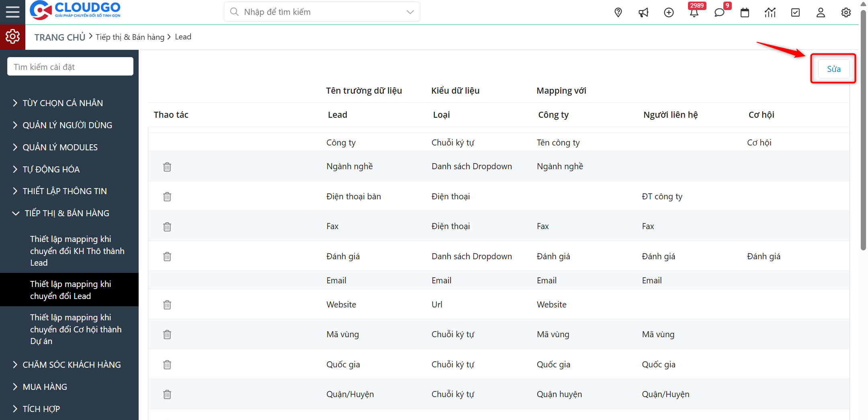Open the hamburger main menu
Viewport: 868px width, 420px height.
[x=12, y=12]
